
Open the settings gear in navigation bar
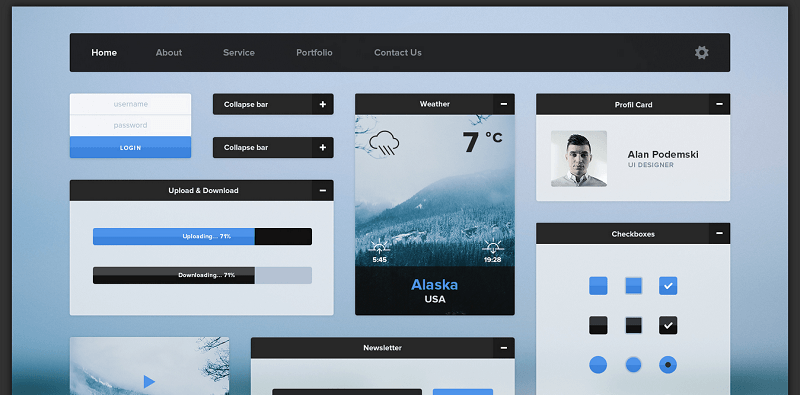point(702,52)
